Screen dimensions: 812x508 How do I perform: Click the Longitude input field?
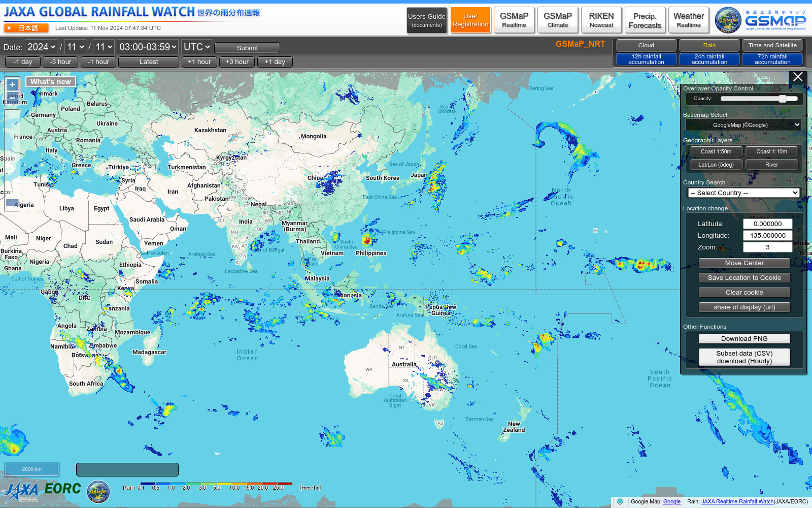[x=767, y=236]
